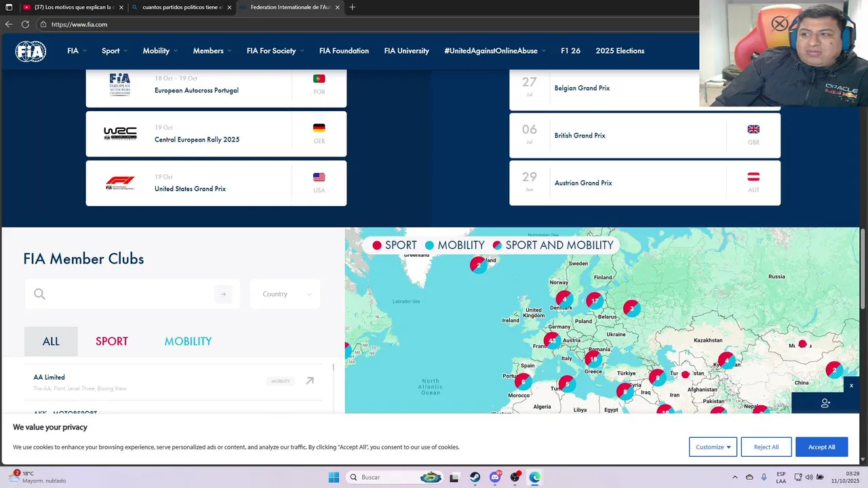Image resolution: width=868 pixels, height=488 pixels.
Task: Click the FIA logo in the header
Action: coord(31,51)
